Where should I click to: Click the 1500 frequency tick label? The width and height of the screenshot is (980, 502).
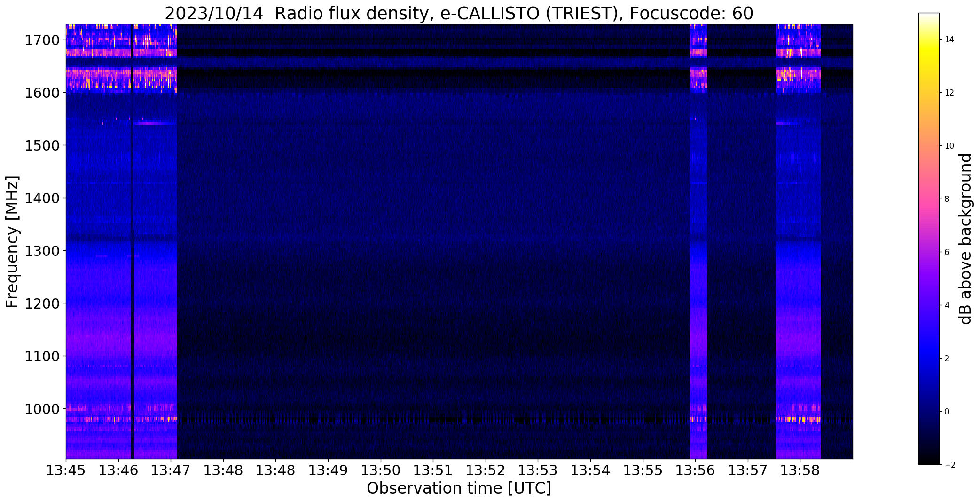(x=42, y=146)
